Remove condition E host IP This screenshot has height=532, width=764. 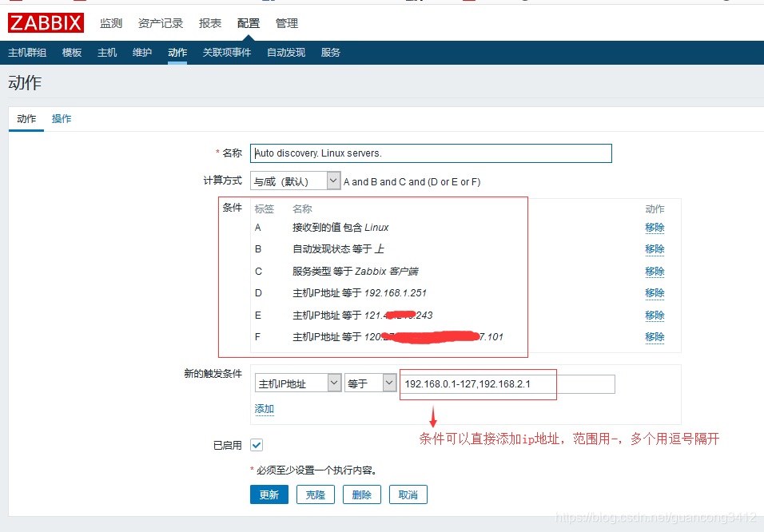point(655,316)
